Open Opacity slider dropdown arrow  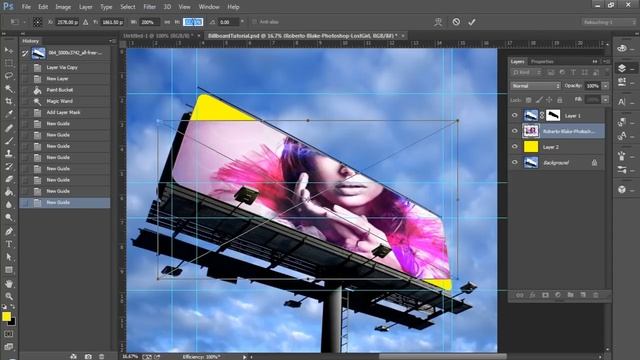click(605, 86)
